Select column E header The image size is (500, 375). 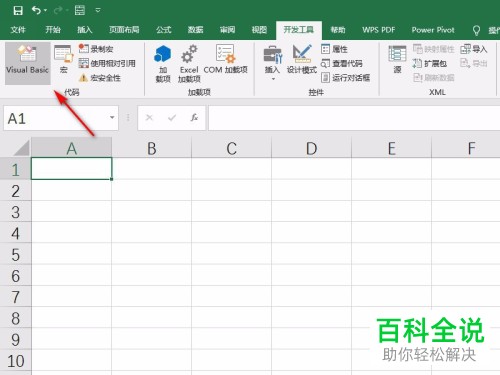[392, 148]
